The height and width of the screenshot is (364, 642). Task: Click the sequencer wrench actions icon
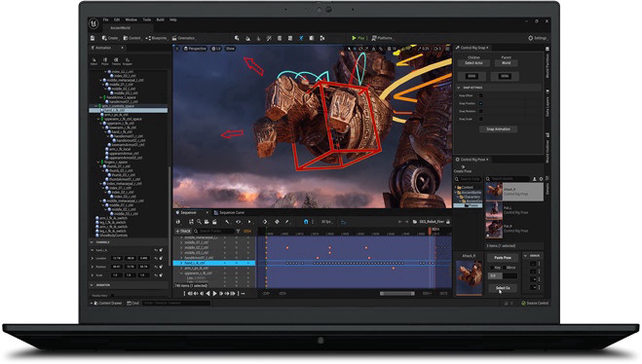pyautogui.click(x=227, y=222)
